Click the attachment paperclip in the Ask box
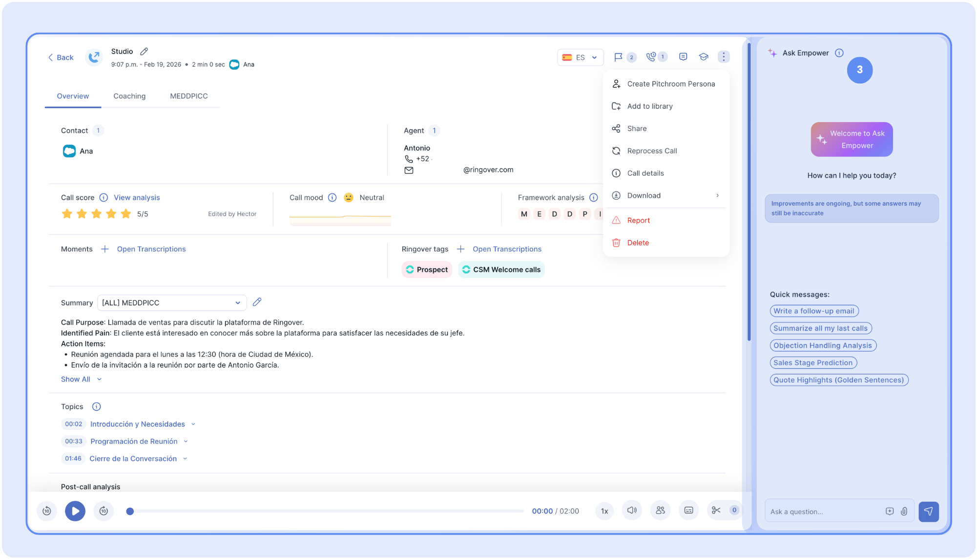Screen dimensions: 978x560 (x=904, y=511)
